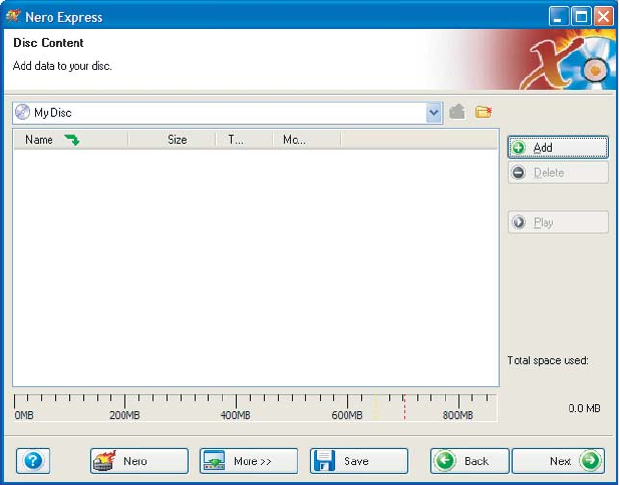Click the yellow capacity marker on scale

click(376, 406)
